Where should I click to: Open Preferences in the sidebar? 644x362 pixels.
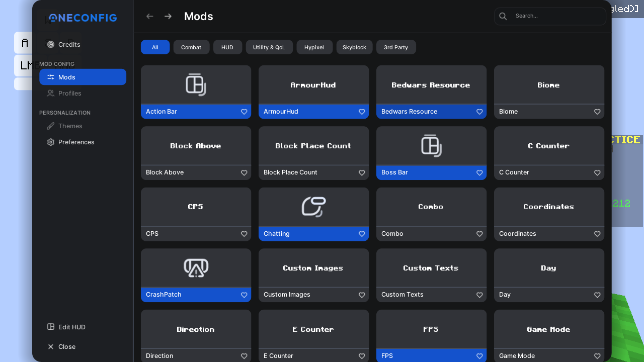coord(83,142)
